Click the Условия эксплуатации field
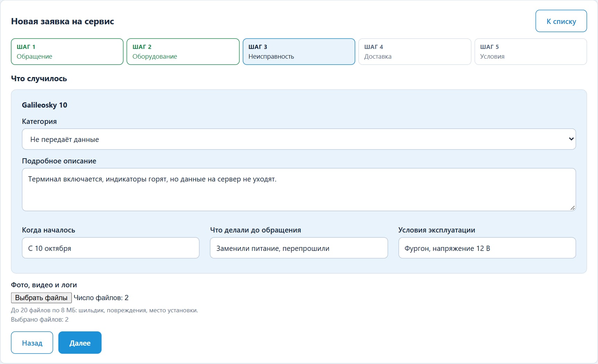598x364 pixels. tap(487, 248)
